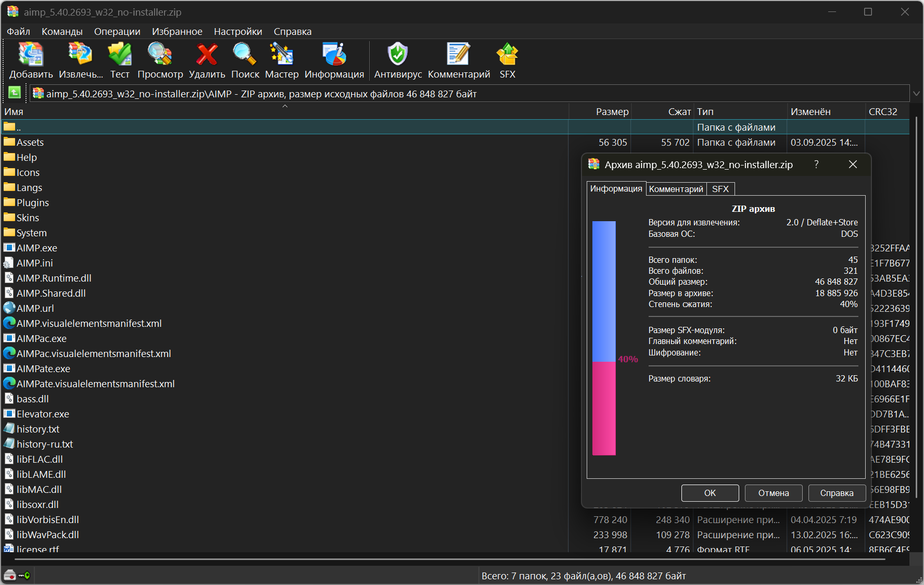This screenshot has width=924, height=585.
Task: Click the dialog help question mark
Action: (x=816, y=164)
